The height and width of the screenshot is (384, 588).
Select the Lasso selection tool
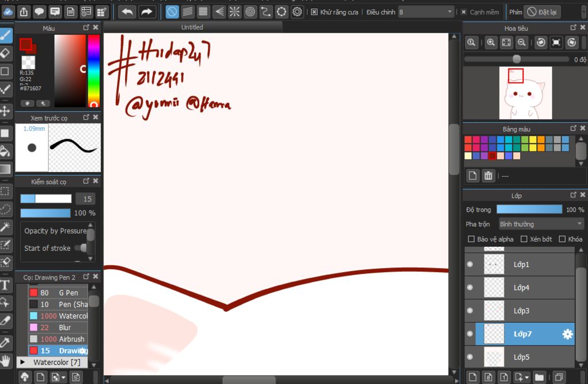5,210
